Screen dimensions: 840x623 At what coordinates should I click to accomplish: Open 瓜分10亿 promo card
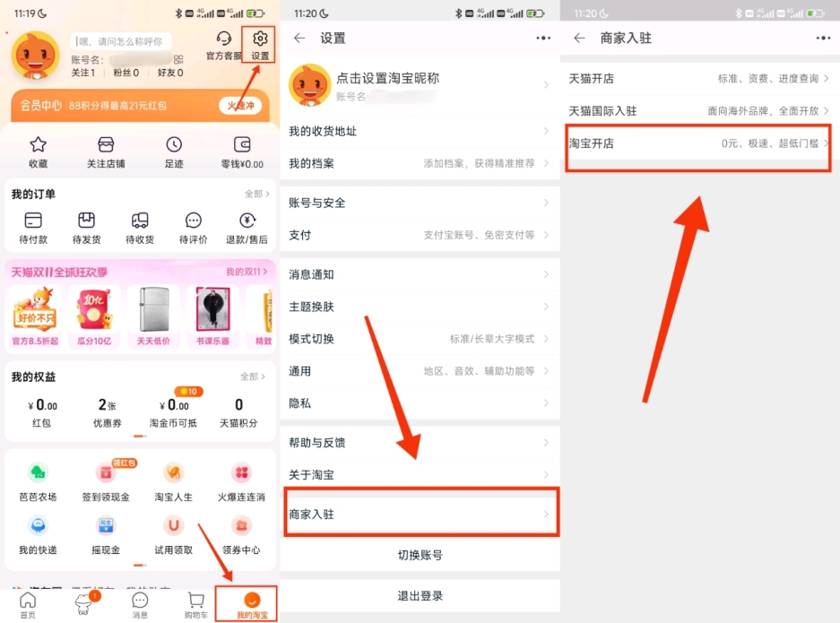(94, 316)
